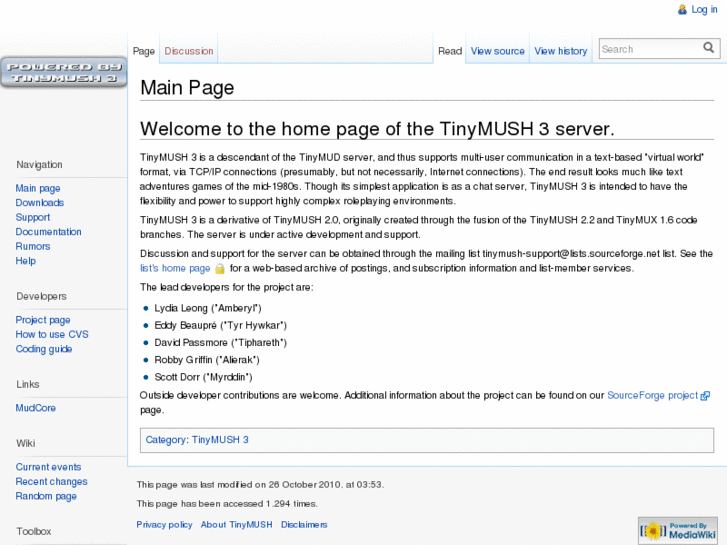
Task: Open the View history tab
Action: tap(561, 51)
